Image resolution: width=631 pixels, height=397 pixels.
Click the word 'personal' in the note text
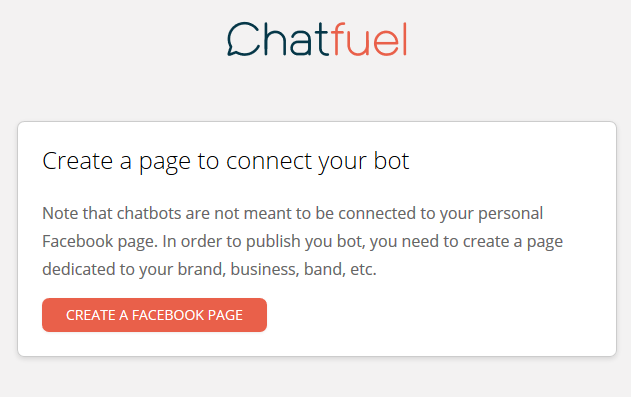[x=510, y=214]
